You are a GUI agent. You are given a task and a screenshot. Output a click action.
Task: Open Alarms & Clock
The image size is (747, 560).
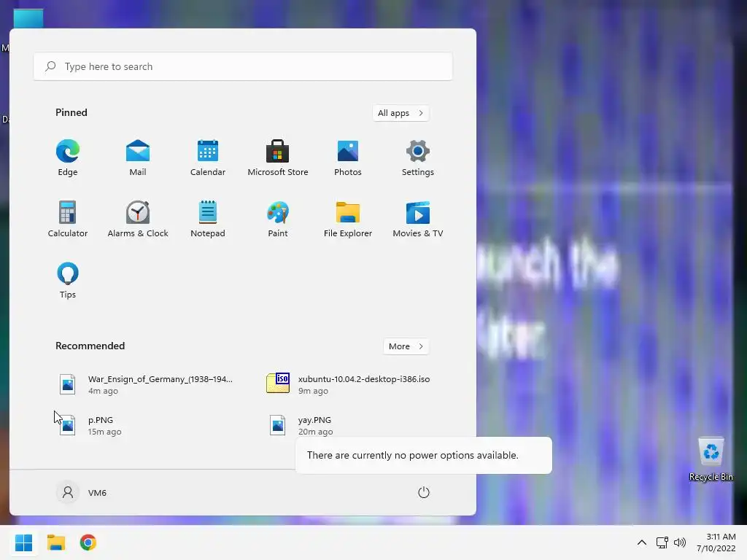coord(138,219)
